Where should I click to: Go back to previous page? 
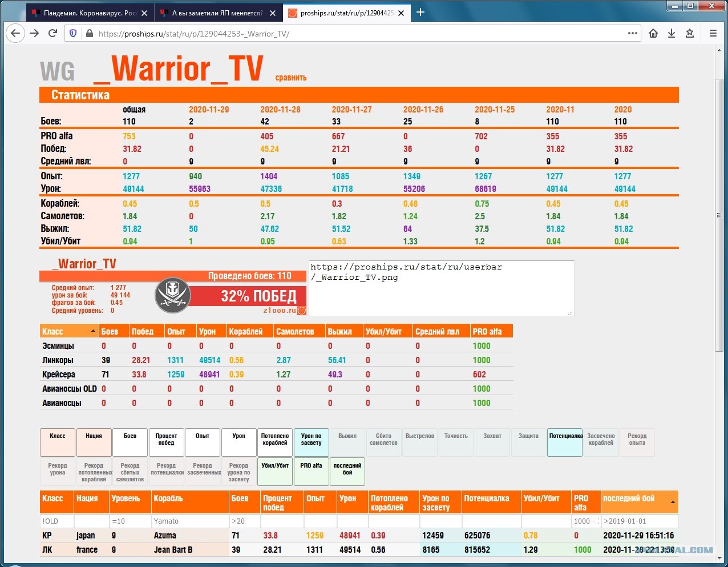pos(15,33)
